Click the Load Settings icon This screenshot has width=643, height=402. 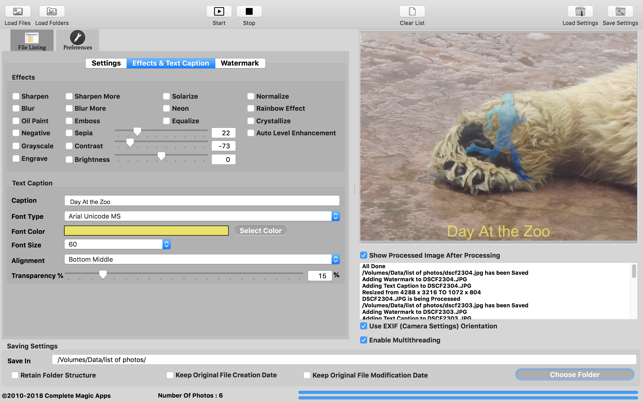tap(580, 11)
